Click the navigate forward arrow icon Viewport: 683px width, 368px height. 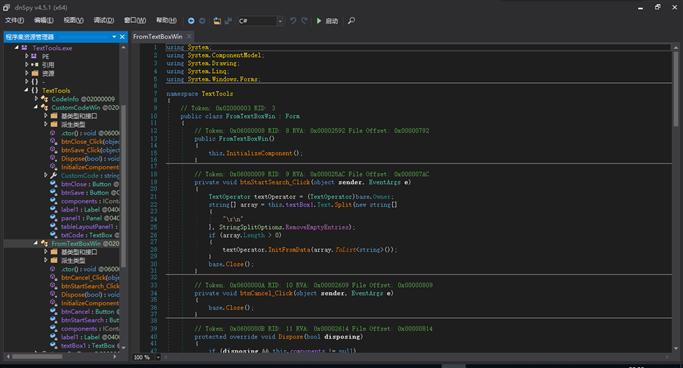point(202,20)
